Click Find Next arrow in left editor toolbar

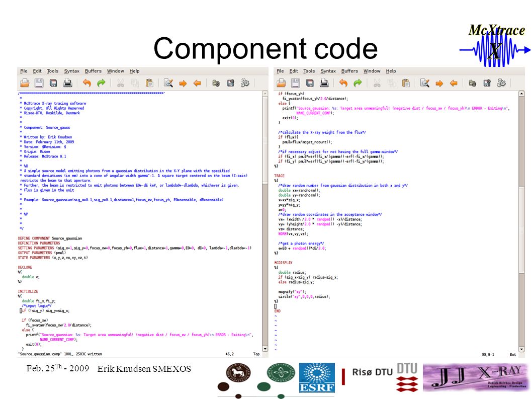pos(183,83)
